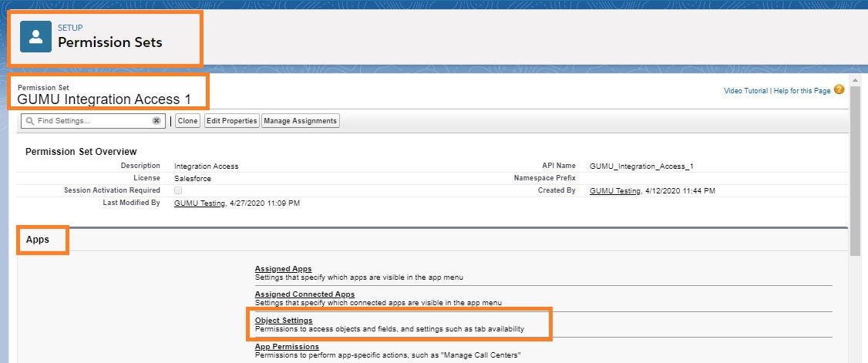
Task: Open the Edit Properties button
Action: 232,121
